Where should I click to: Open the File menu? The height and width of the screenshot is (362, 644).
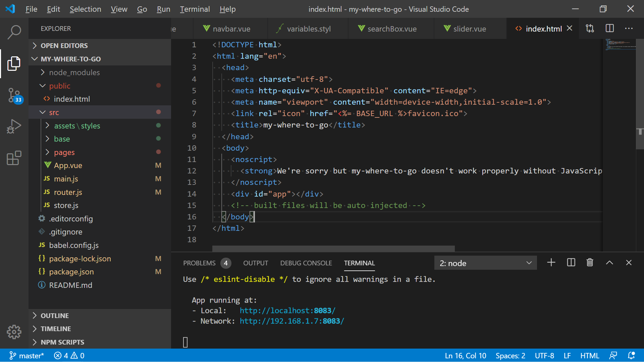click(x=31, y=9)
